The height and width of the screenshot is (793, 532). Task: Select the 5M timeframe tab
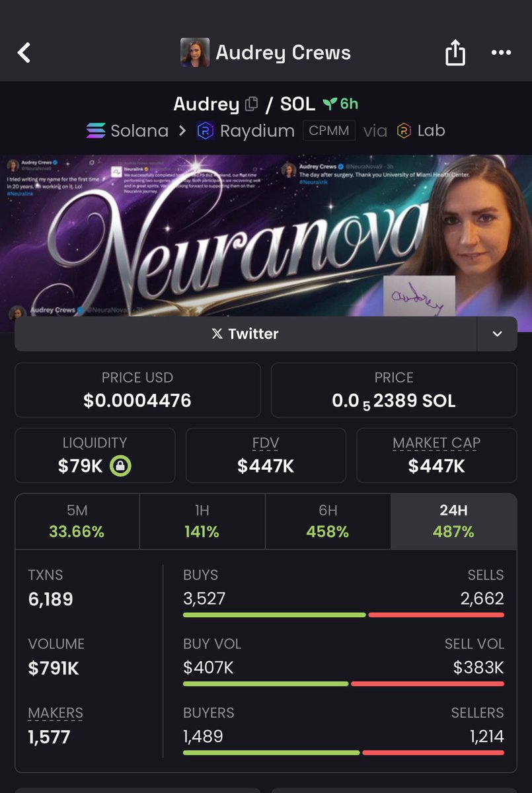[77, 521]
